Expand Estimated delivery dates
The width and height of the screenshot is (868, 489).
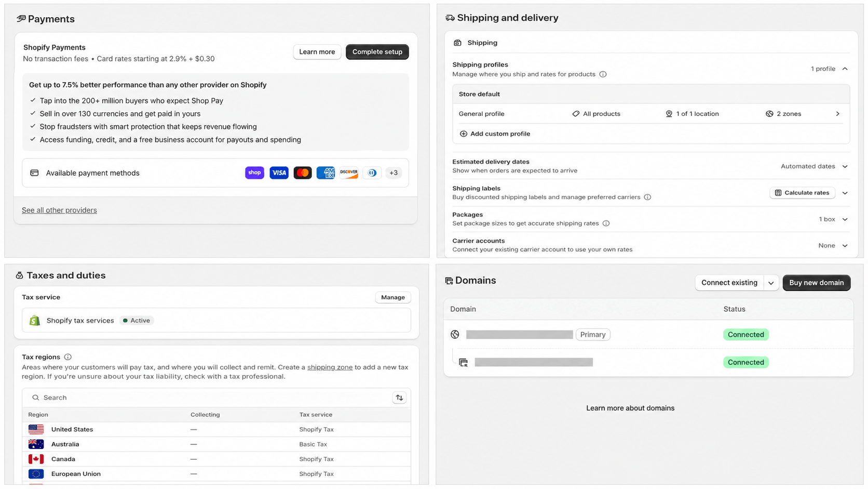tap(845, 166)
